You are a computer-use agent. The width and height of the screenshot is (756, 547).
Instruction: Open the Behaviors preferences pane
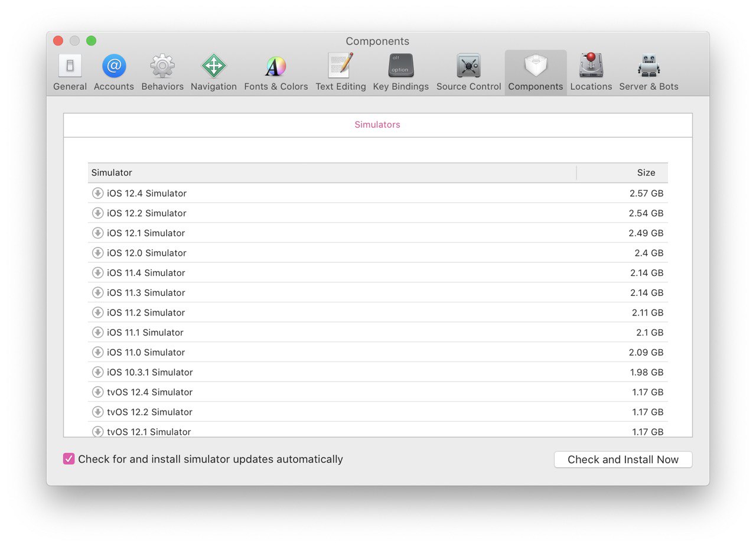tap(162, 73)
